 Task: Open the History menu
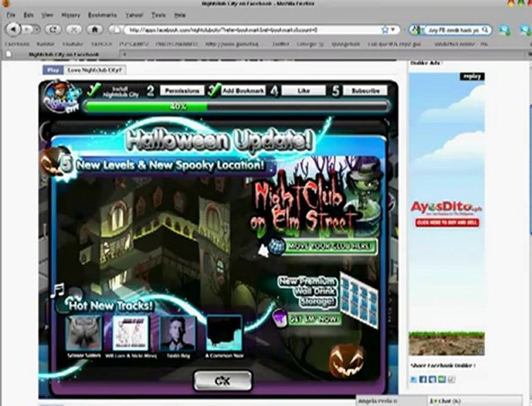71,15
